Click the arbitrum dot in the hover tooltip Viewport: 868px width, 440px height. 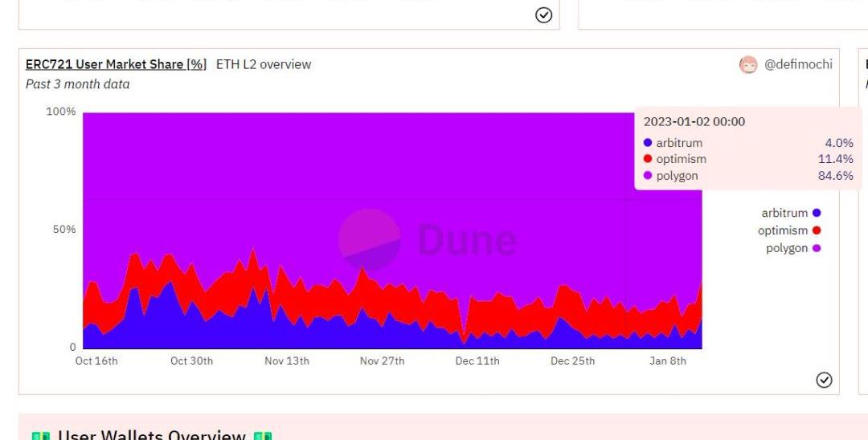pyautogui.click(x=648, y=143)
